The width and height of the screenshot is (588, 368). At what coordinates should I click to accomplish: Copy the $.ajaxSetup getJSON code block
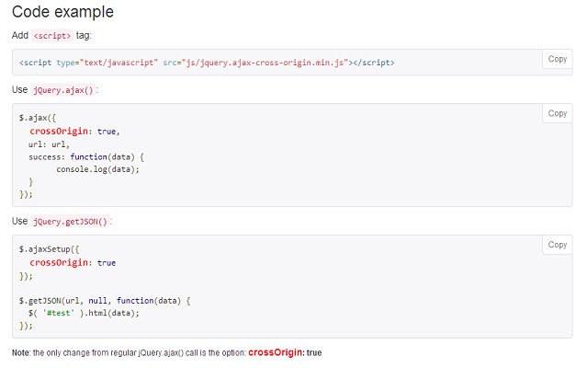[x=558, y=245]
